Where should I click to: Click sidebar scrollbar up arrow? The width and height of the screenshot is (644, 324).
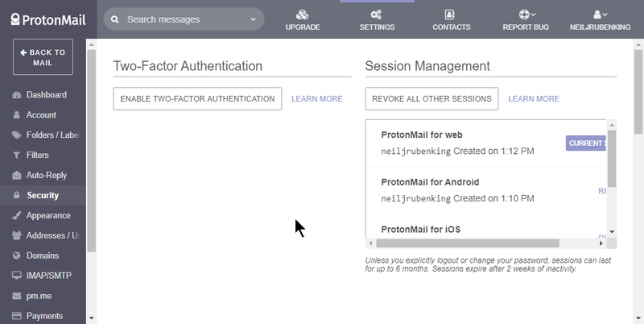click(91, 44)
